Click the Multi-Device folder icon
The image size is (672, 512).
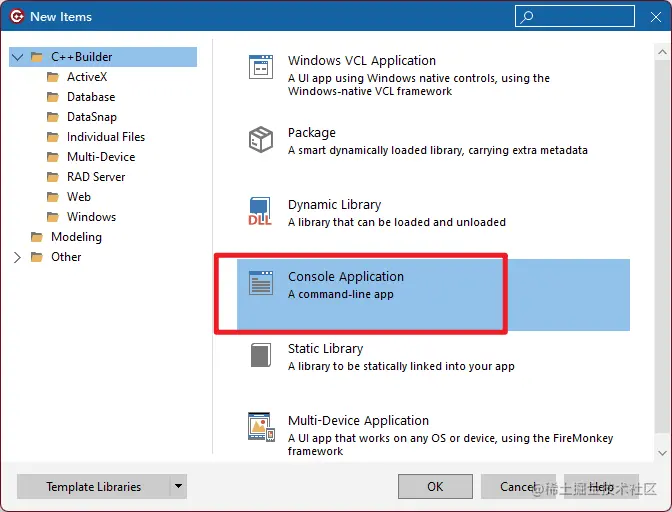coord(53,157)
